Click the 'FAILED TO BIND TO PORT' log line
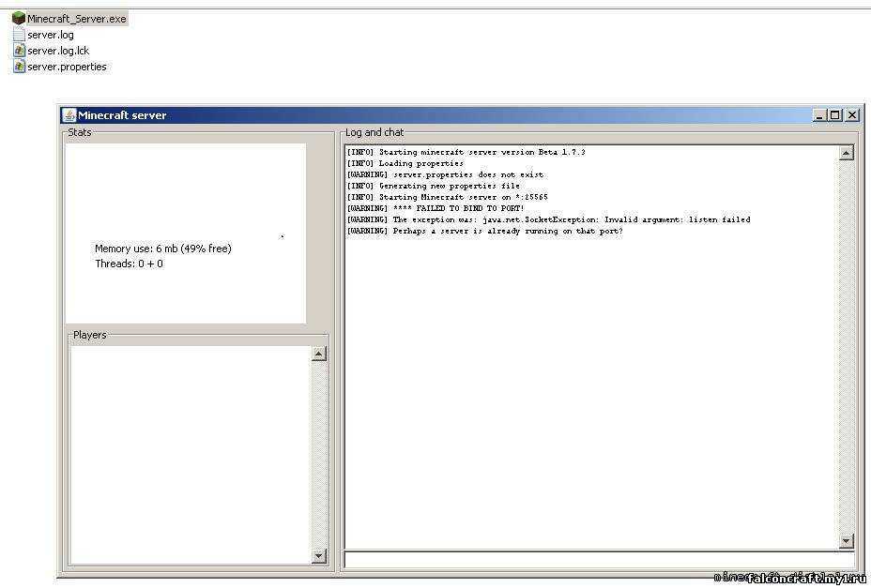Viewport: 871px width, 588px height. [435, 208]
